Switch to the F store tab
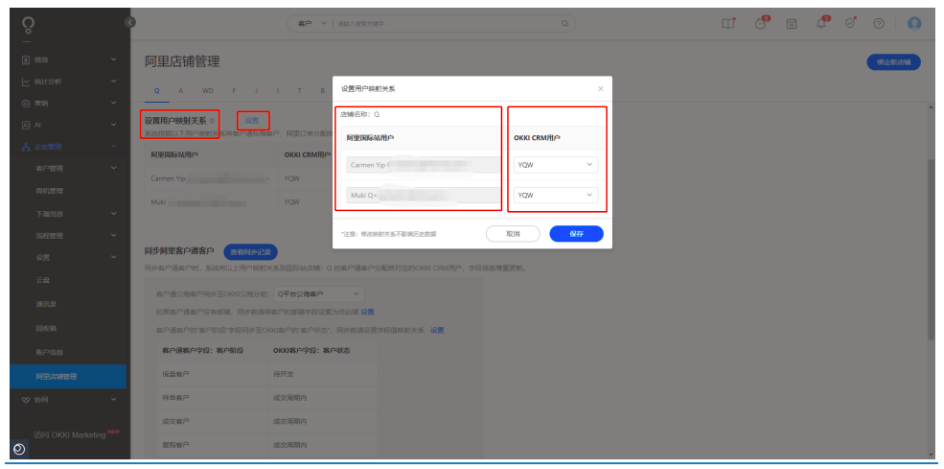 (x=234, y=90)
